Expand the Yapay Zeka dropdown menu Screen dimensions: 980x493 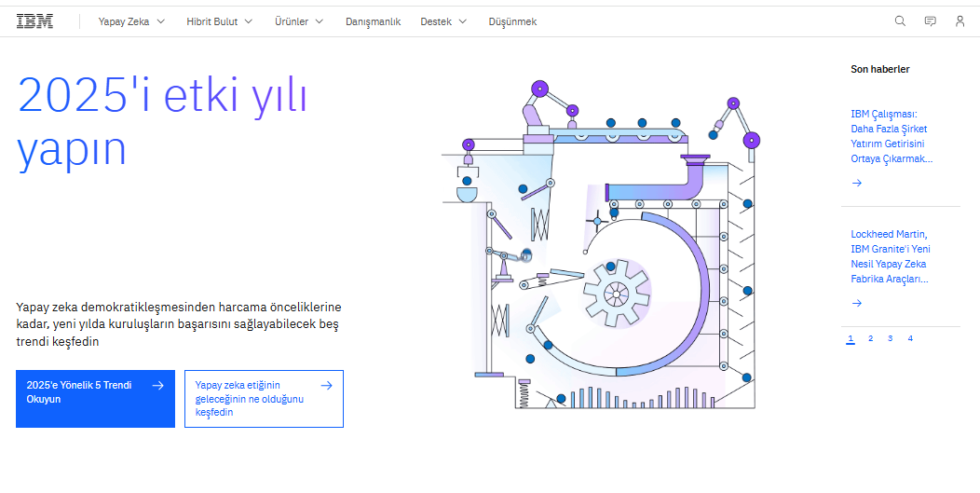point(131,21)
